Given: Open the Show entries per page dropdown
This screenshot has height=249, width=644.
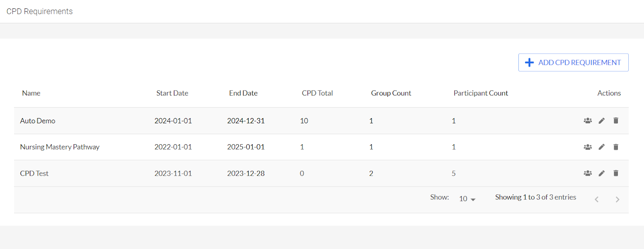Looking at the screenshot, I should 467,199.
